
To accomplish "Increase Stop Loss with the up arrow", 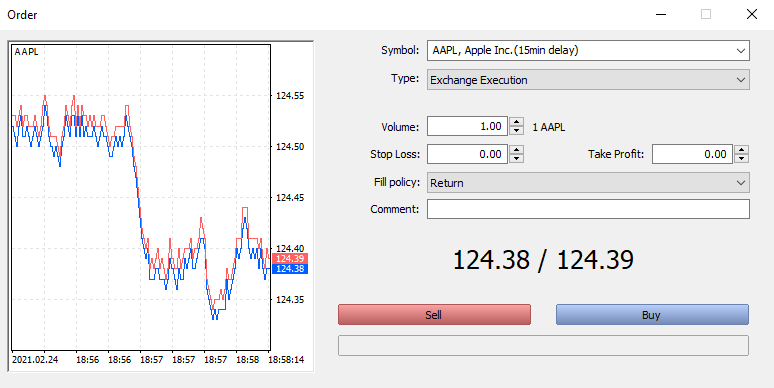I will [x=516, y=150].
